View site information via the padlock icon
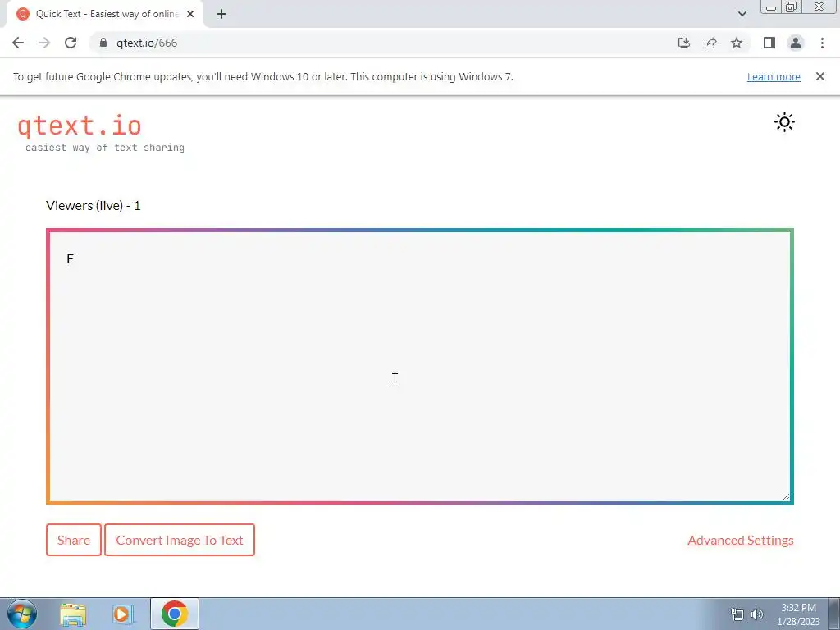840x630 pixels. tap(103, 43)
